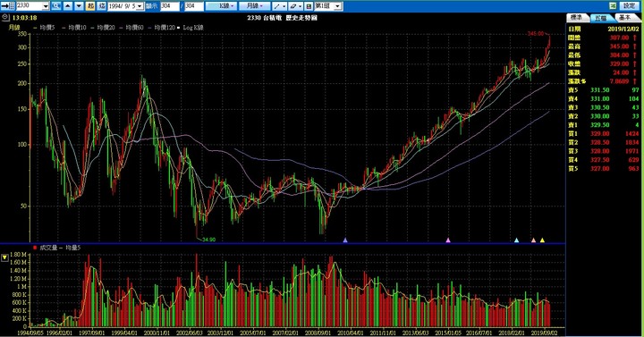Click the green save-layout icon beside 第1組
Screen dimensions: 644x337
coord(309,5)
